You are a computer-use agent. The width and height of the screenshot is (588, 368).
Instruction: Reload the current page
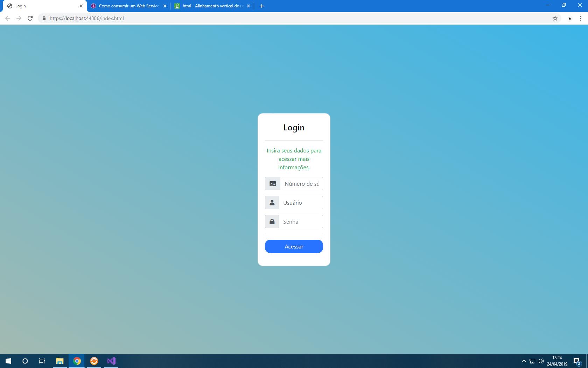coord(30,18)
